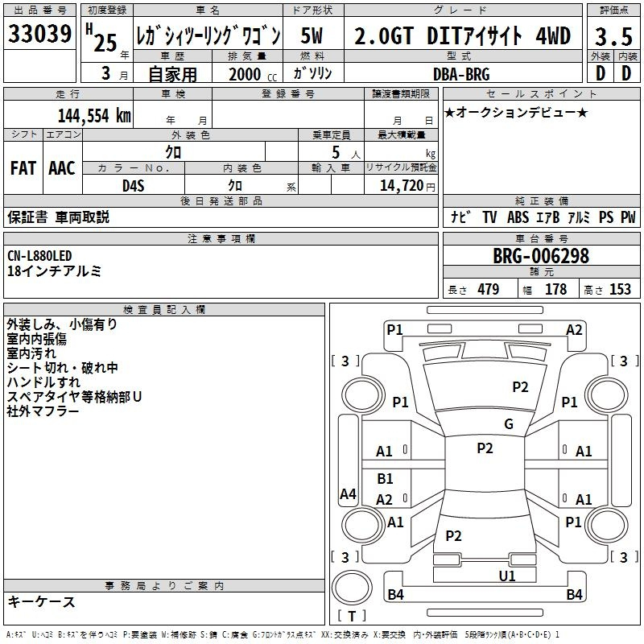Click lot number 33039
The width and height of the screenshot is (644, 644).
click(x=39, y=34)
